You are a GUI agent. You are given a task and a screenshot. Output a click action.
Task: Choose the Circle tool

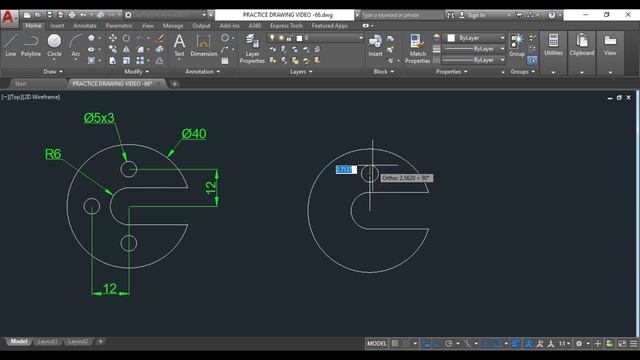(54, 46)
